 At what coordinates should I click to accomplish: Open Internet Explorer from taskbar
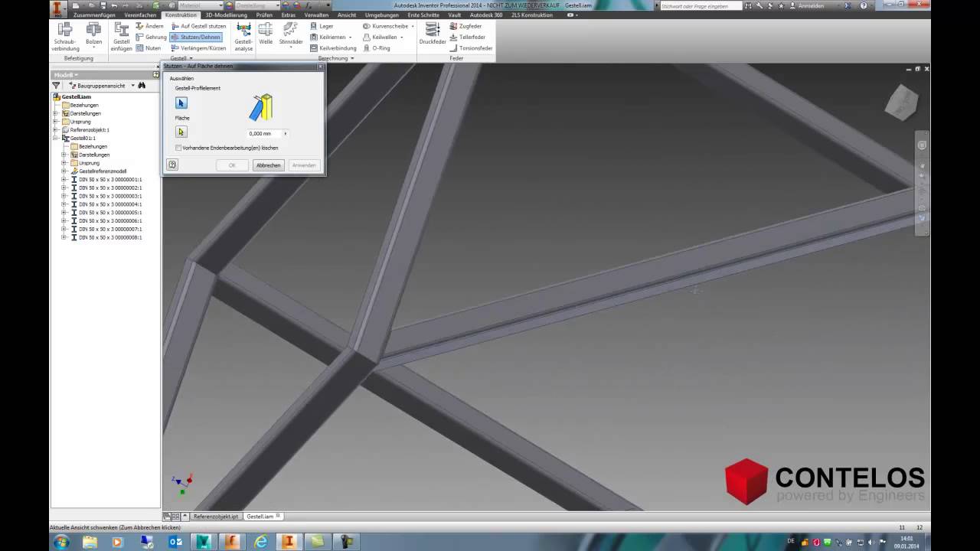(x=261, y=541)
